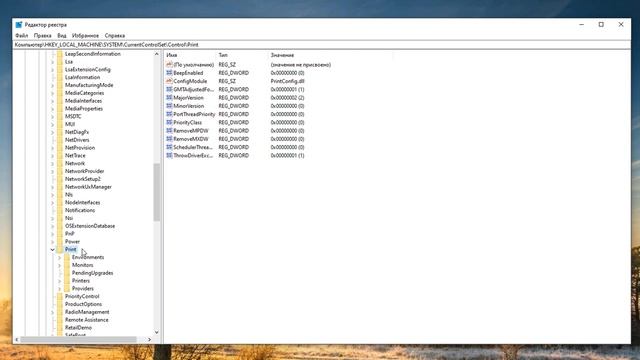
Task: Click the Remote Assistance folder icon
Action: point(60,320)
